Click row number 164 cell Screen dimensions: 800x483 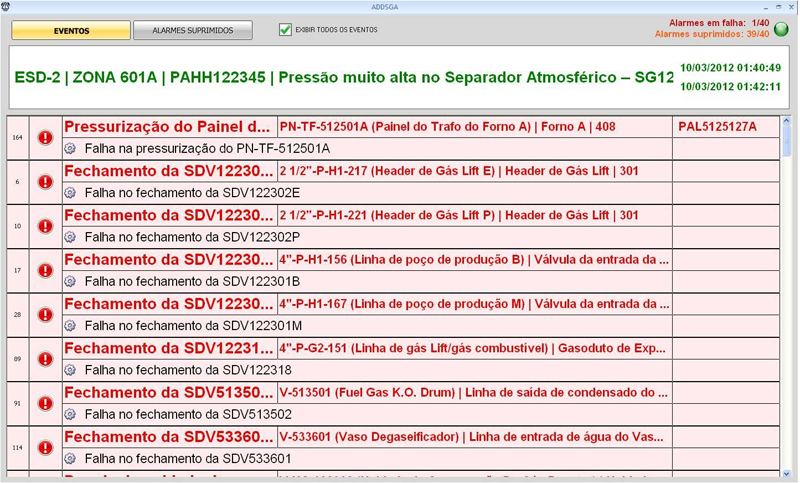(17, 137)
